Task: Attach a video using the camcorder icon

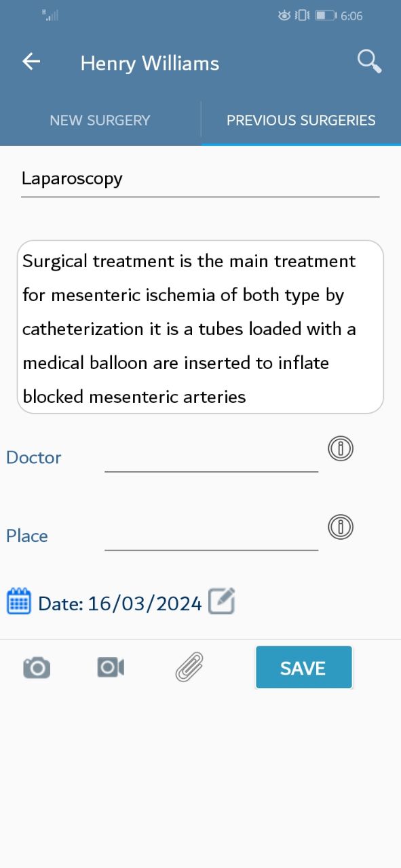Action: pyautogui.click(x=111, y=668)
